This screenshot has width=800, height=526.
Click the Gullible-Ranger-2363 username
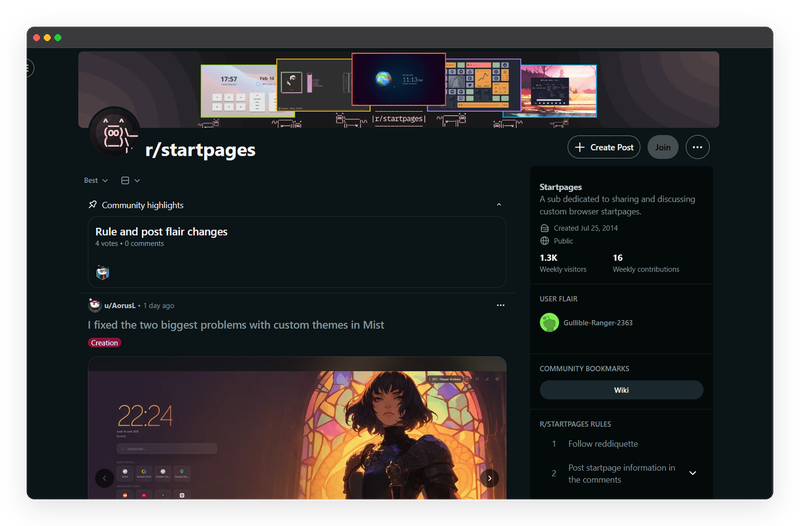coord(598,323)
